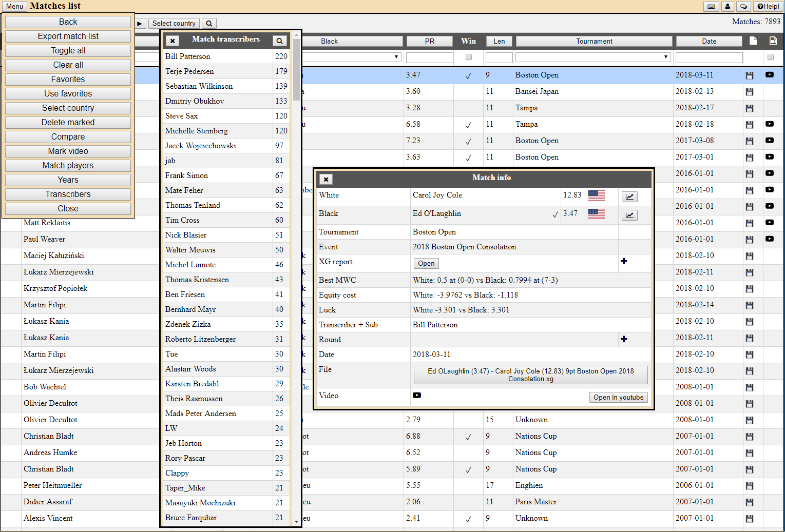Click the search icon beside Select country
Viewport: 785px width, 532px height.
[x=209, y=24]
